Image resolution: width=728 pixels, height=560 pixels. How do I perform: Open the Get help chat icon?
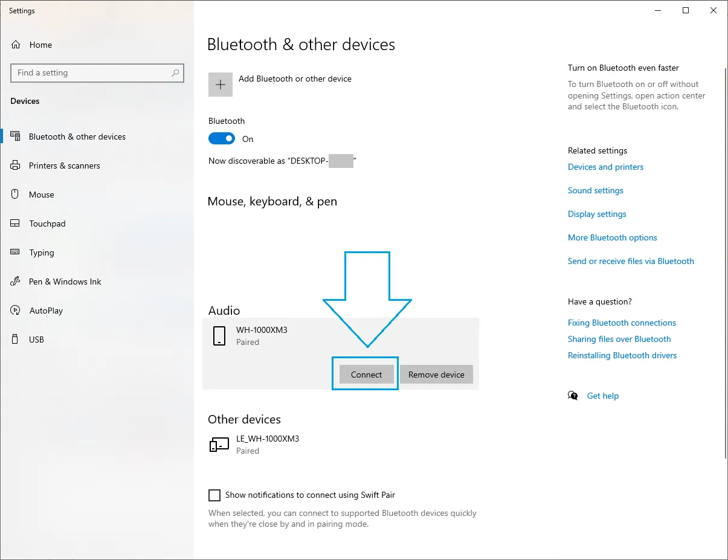click(573, 396)
